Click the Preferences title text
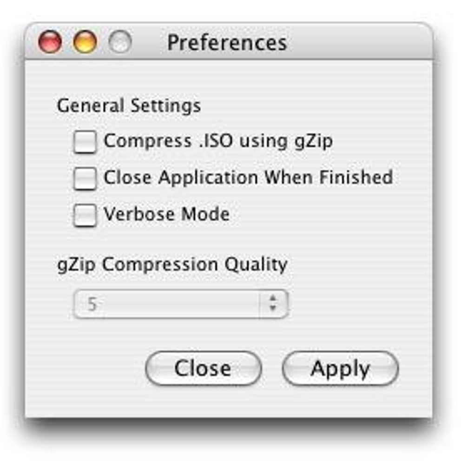 227,43
